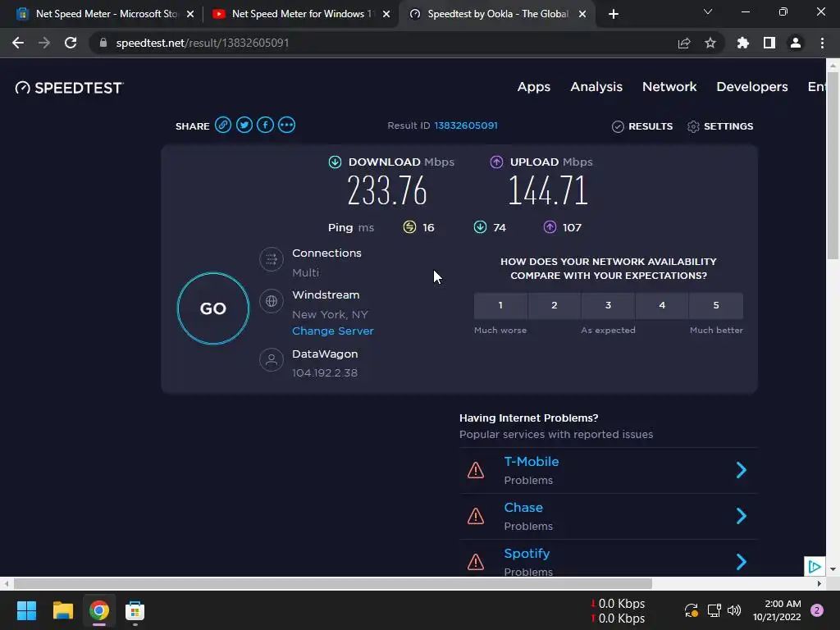Click the upload arrow icon beside UPLOAD
The width and height of the screenshot is (840, 630).
[x=496, y=162]
